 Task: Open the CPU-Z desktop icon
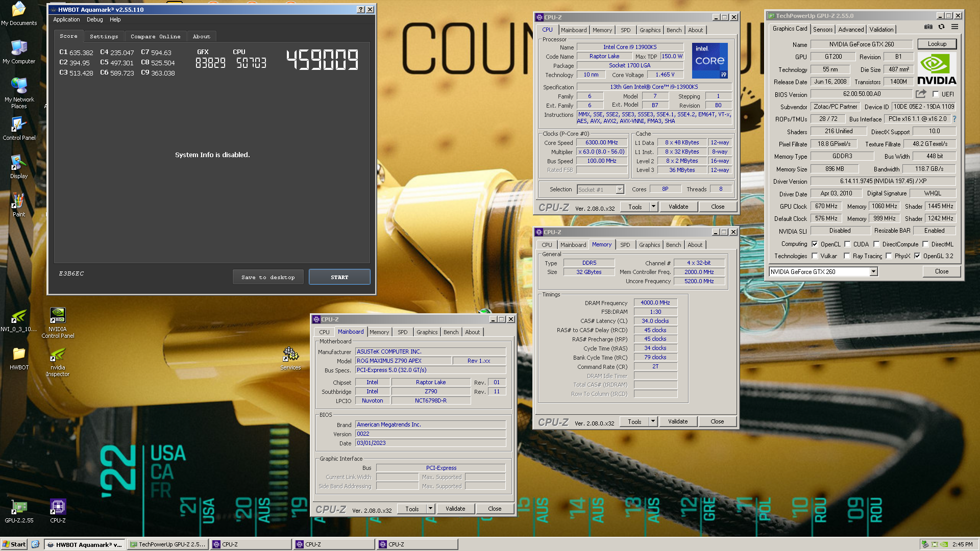click(x=58, y=511)
